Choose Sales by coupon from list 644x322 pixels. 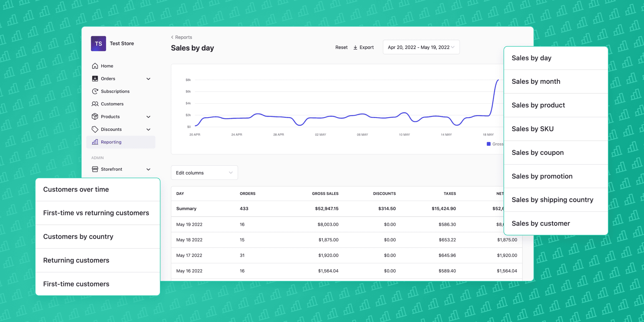537,152
